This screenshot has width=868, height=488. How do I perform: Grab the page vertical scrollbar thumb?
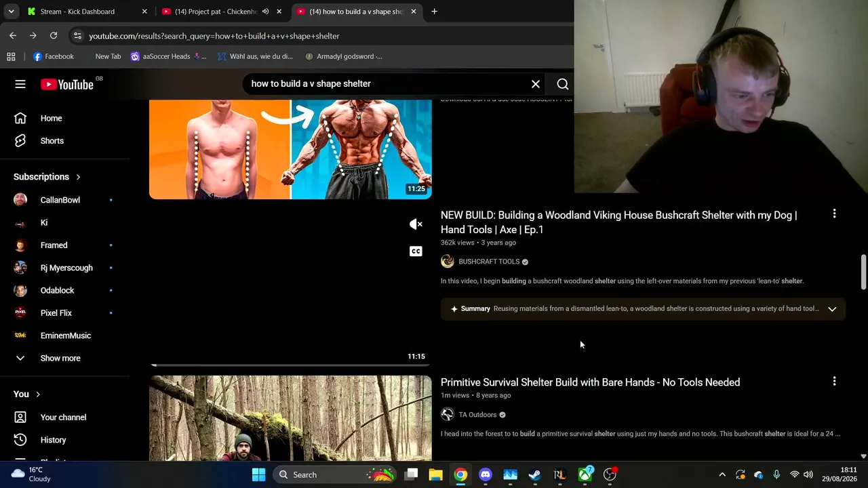point(863,272)
